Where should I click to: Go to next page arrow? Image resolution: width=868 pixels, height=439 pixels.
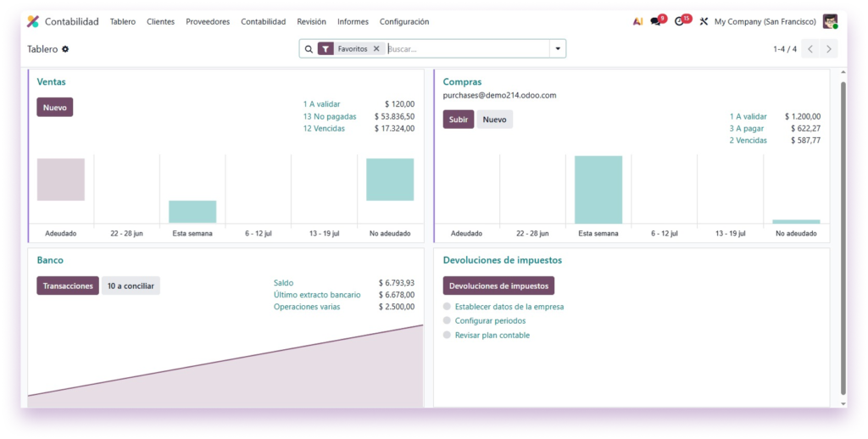(829, 48)
